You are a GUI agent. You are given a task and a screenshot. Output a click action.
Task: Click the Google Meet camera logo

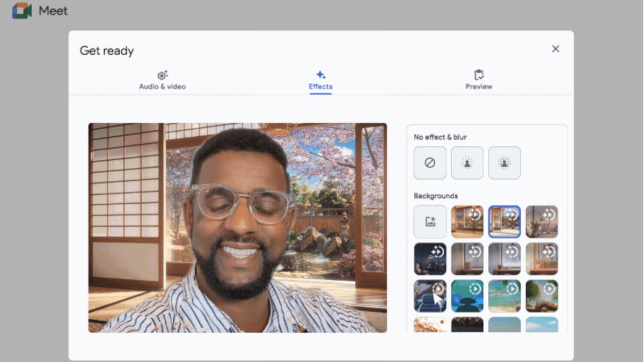pyautogui.click(x=22, y=11)
